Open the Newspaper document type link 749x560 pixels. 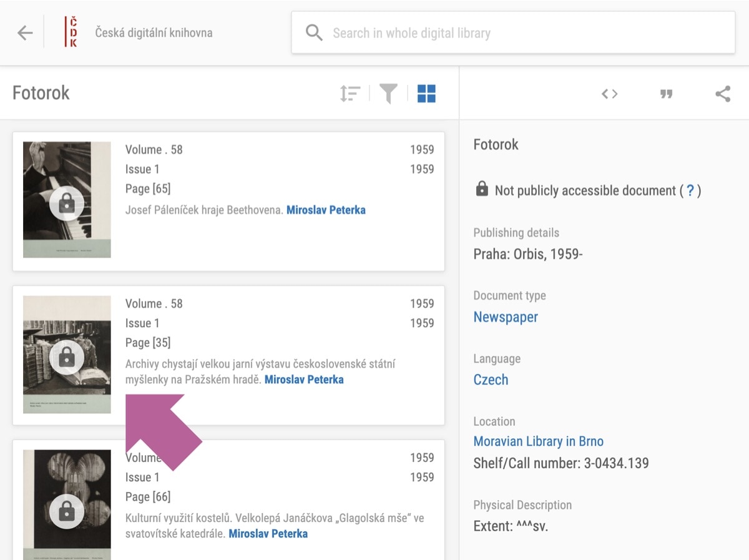505,317
